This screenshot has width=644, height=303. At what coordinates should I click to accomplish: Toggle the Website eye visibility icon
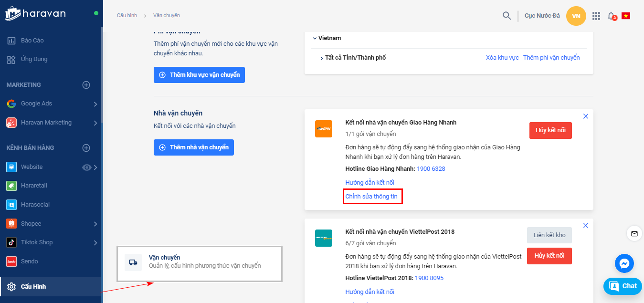coord(86,167)
